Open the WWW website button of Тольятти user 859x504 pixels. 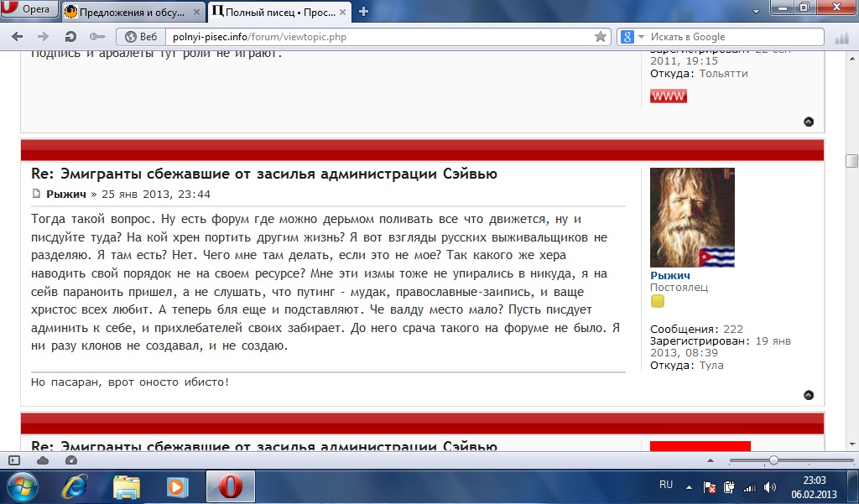pos(669,96)
